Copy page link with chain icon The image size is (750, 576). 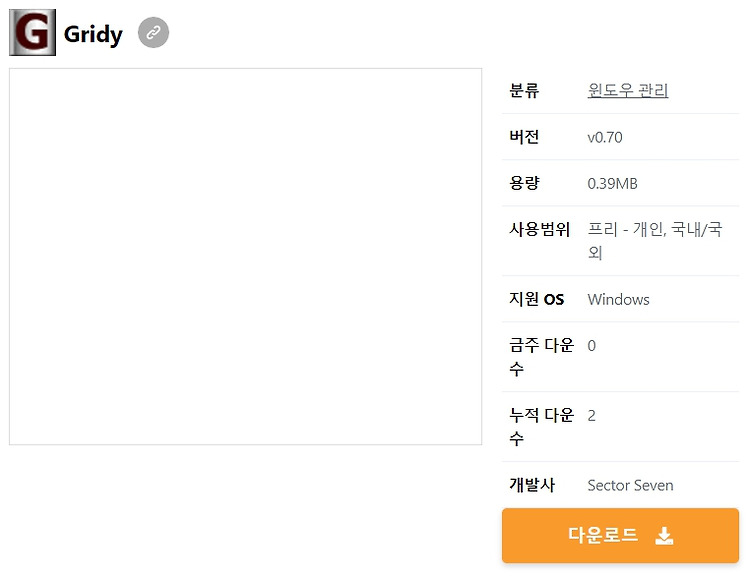click(x=154, y=33)
